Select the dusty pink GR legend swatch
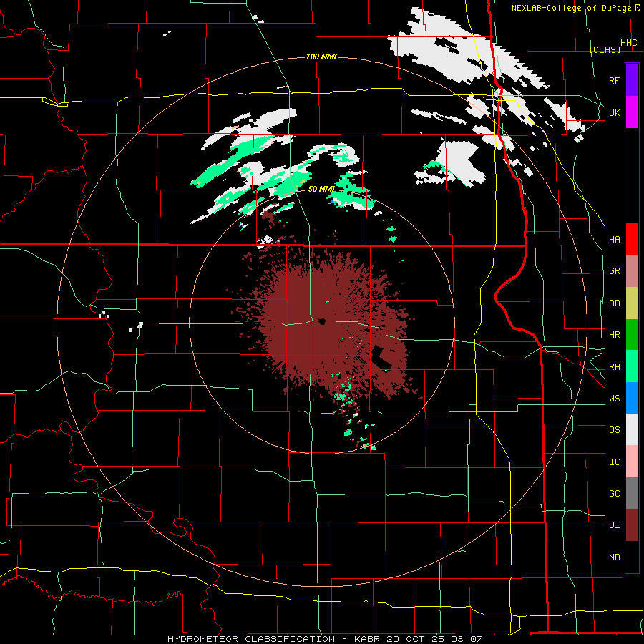Image resolution: width=644 pixels, height=644 pixels. point(632,271)
